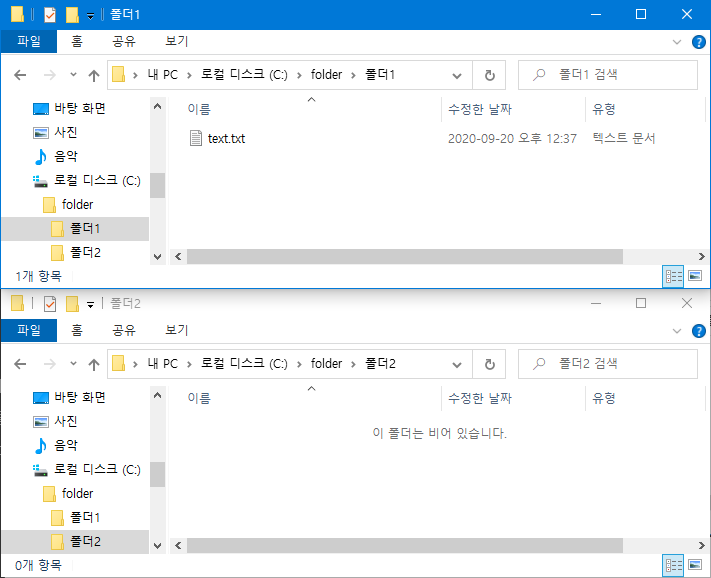
Task: Sort by 이름 column in 폴더1 window
Action: (199, 109)
